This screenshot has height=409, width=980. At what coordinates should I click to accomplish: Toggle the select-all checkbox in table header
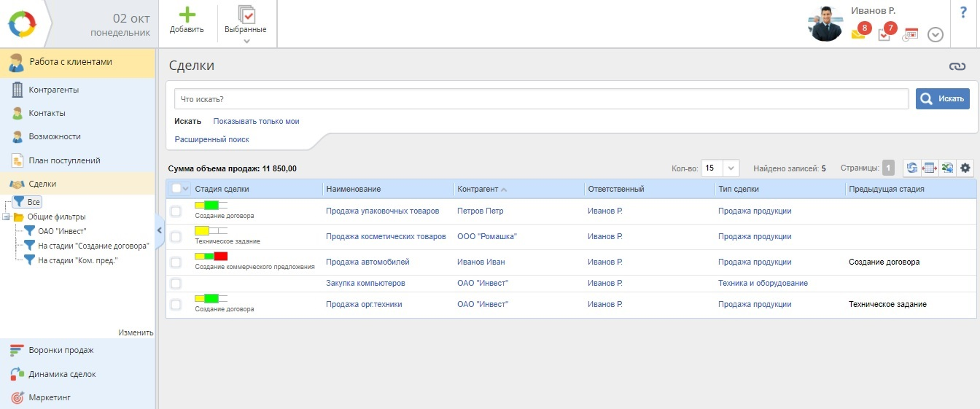click(x=176, y=189)
